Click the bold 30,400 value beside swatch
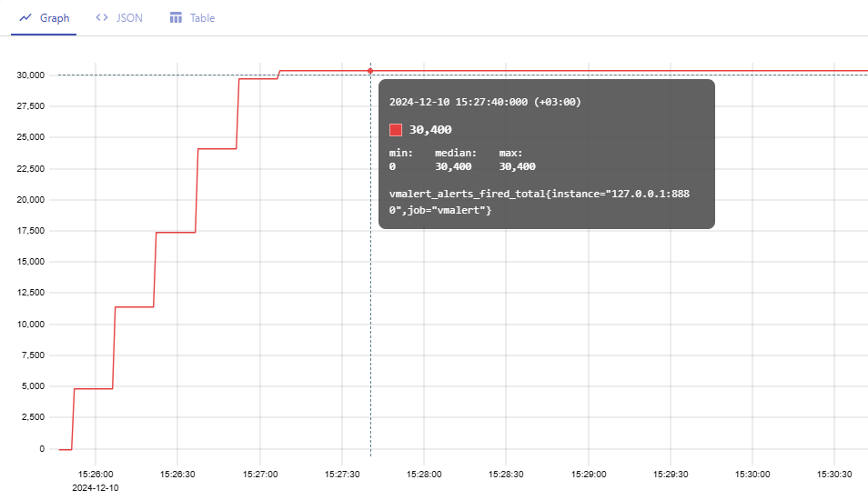The height and width of the screenshot is (500, 868). tap(430, 130)
